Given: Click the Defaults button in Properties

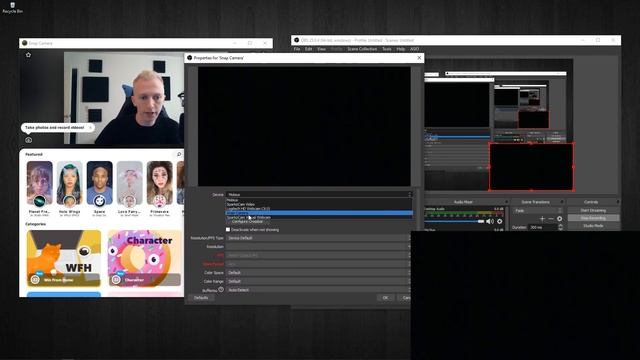Looking at the screenshot, I should pyautogui.click(x=201, y=298).
